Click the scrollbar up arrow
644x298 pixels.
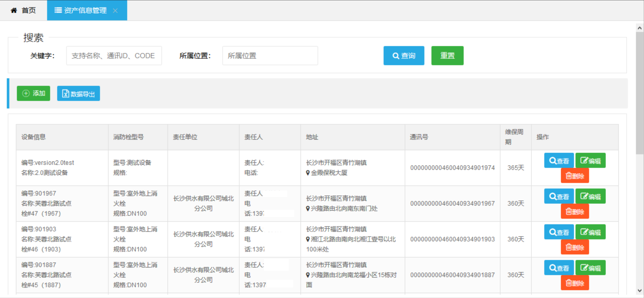[x=639, y=28]
